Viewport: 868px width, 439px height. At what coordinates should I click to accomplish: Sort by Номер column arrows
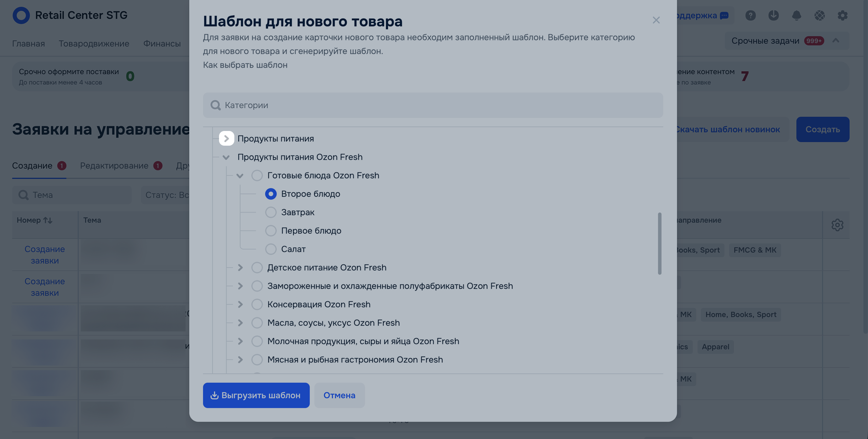(47, 221)
